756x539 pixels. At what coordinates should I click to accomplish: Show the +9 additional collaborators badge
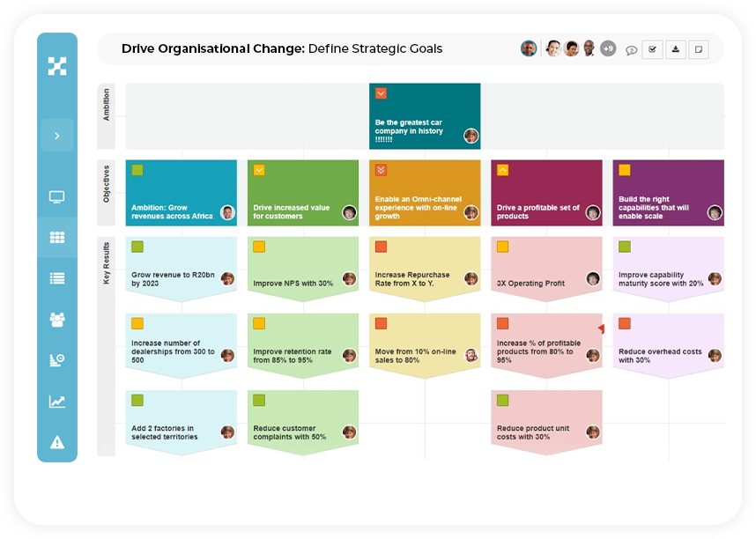608,48
